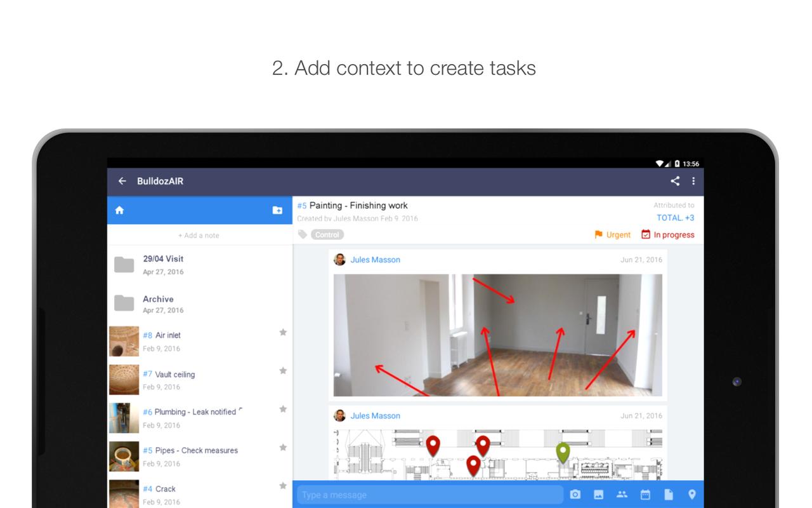Attach an image with gallery icon
Screen dimensions: 812x508
598,495
